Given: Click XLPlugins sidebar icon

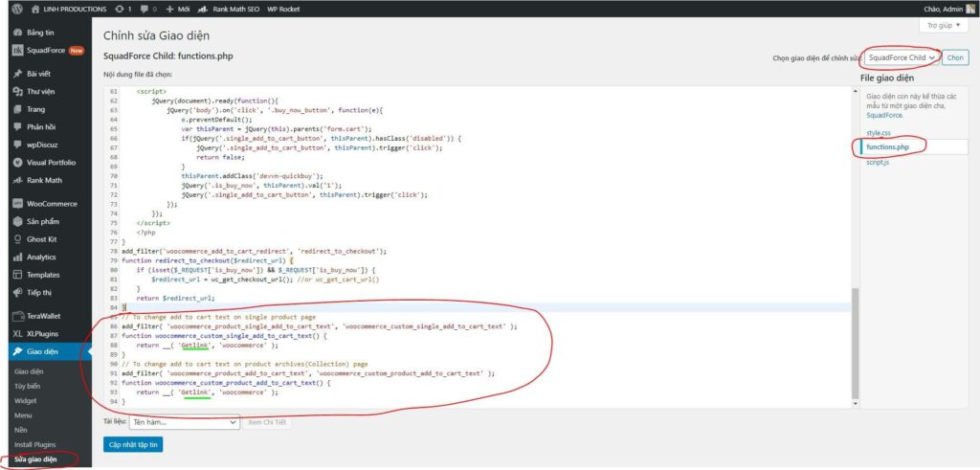Looking at the screenshot, I should click(18, 334).
